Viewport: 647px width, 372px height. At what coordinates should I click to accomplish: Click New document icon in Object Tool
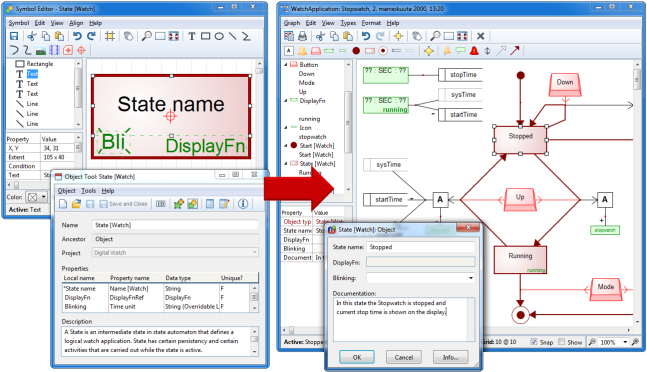[x=63, y=204]
